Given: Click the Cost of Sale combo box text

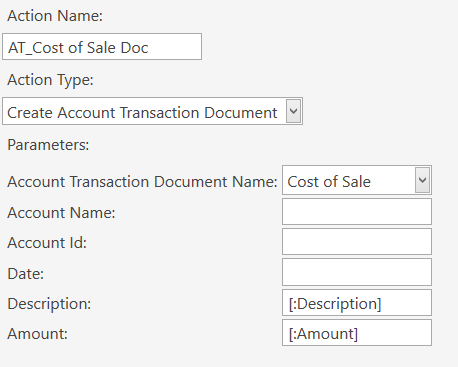Looking at the screenshot, I should pos(329,182).
